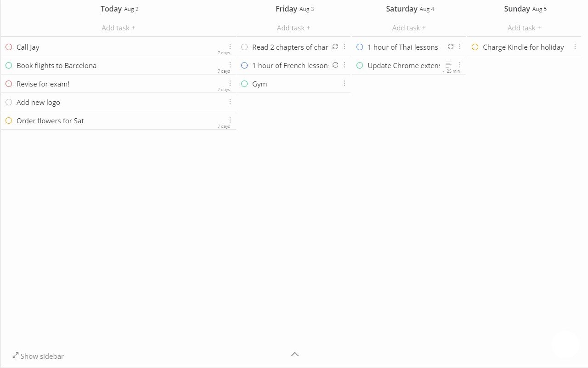Image resolution: width=588 pixels, height=368 pixels.
Task: Open the Read 2 chapters task text
Action: (x=290, y=47)
